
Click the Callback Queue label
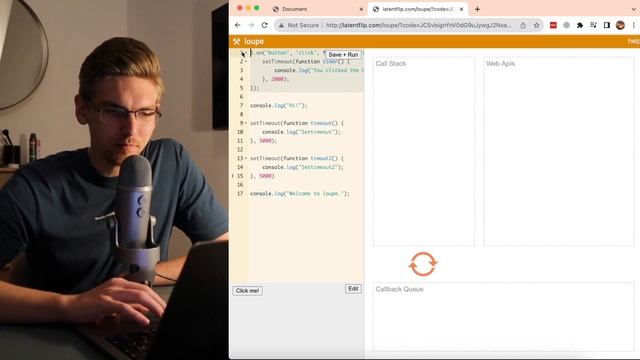pyautogui.click(x=399, y=289)
